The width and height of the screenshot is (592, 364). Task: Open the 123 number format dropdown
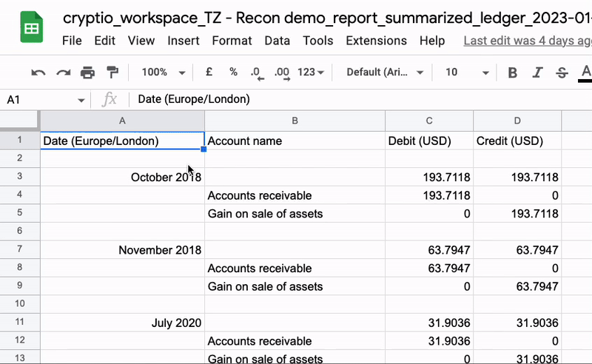pos(311,72)
